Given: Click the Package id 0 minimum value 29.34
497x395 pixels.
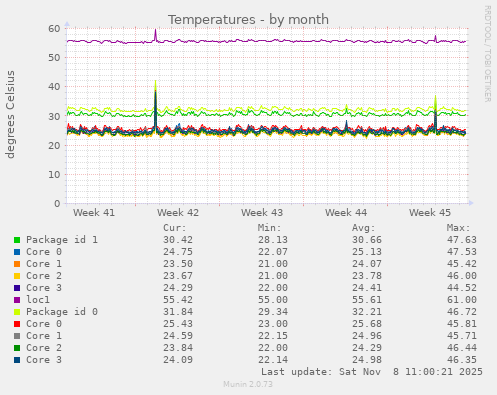Looking at the screenshot, I should 272,312.
